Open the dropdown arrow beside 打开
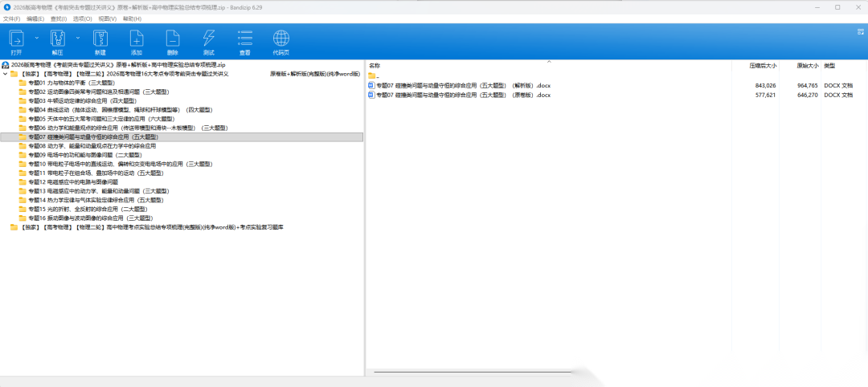The height and width of the screenshot is (387, 868). 36,38
